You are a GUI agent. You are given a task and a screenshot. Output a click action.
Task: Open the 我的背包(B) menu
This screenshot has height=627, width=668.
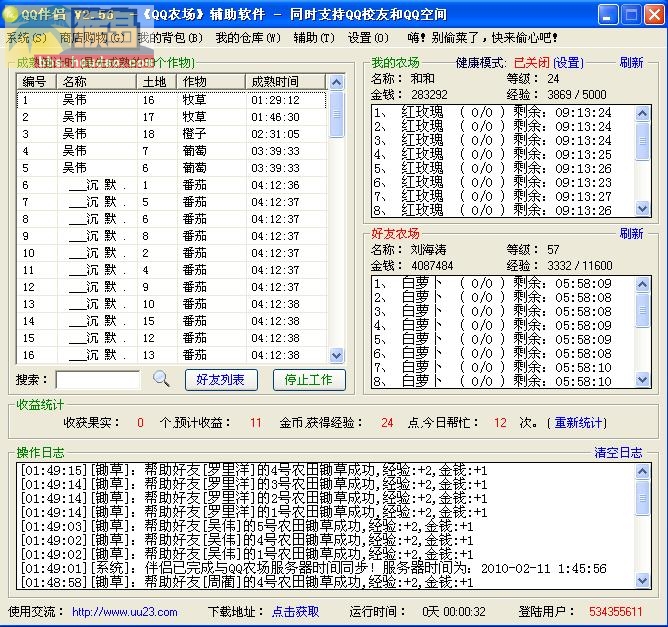click(x=170, y=38)
